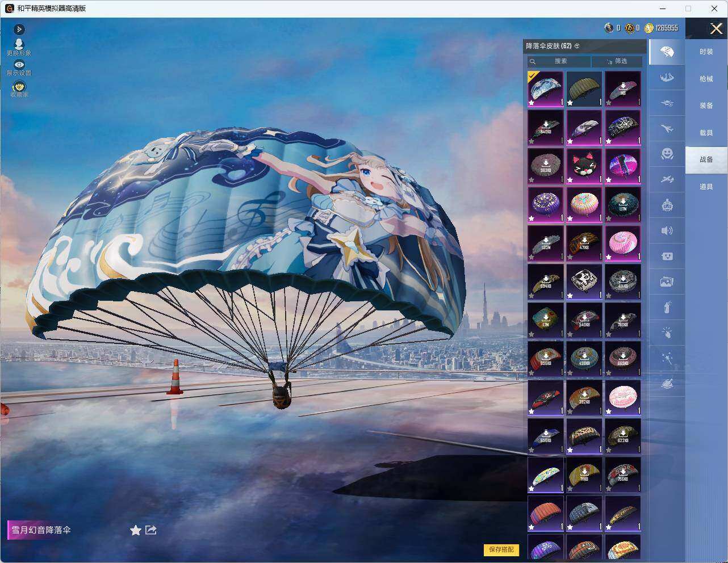The image size is (728, 563).
Task: Open the roast chicken victory category icon
Action: pyautogui.click(x=667, y=384)
